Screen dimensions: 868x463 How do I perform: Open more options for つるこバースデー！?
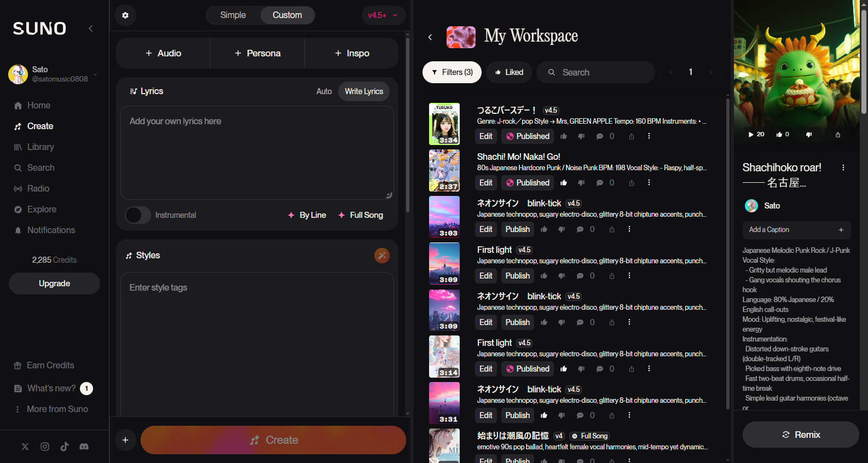649,136
